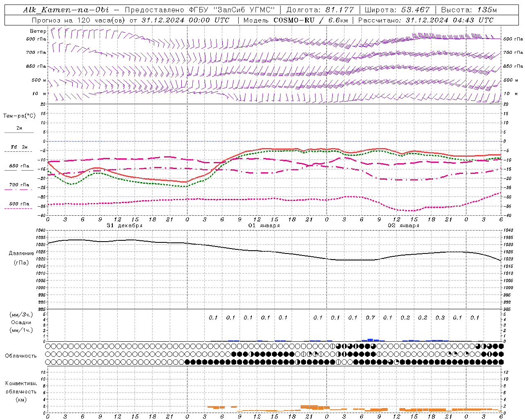
Task: Click the 'Облачность' cloud cover label
Action: tap(21, 356)
